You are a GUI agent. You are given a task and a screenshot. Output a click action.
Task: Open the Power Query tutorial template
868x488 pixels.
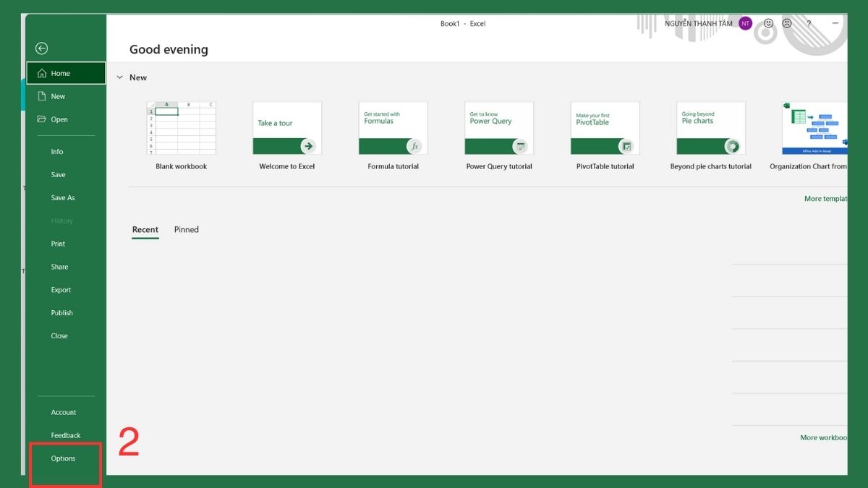tap(499, 128)
